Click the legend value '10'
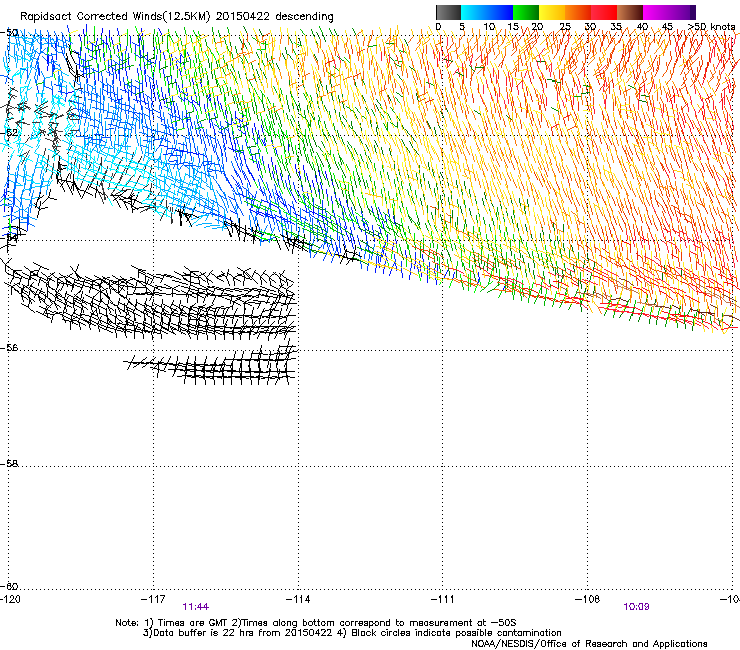This screenshot has height=650, width=740. (489, 27)
